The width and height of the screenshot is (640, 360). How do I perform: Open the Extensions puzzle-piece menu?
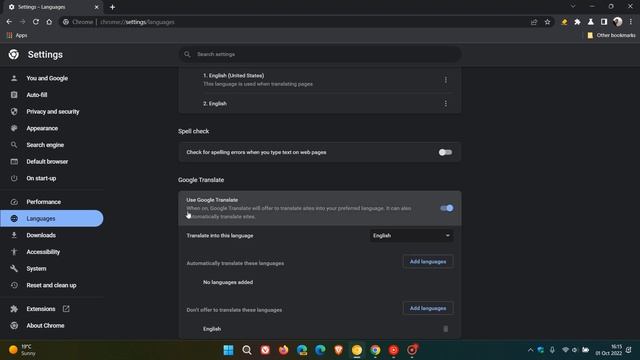pyautogui.click(x=577, y=22)
